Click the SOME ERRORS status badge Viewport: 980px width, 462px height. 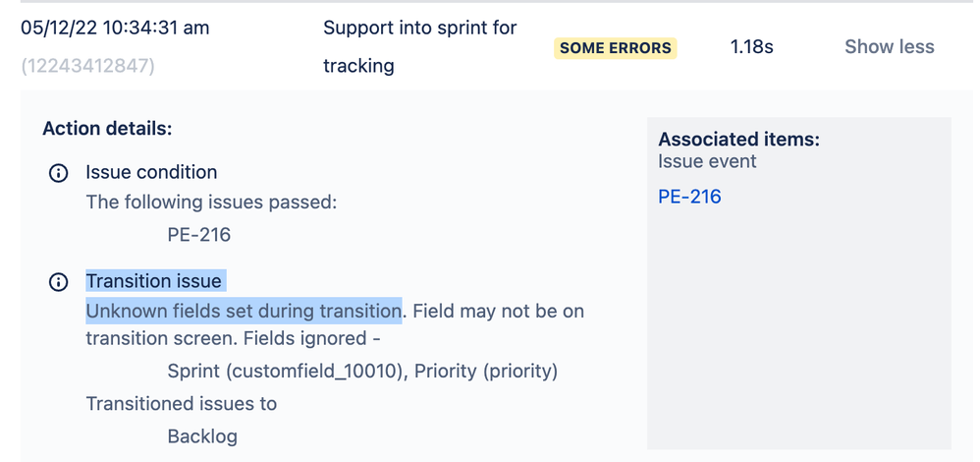pos(616,48)
